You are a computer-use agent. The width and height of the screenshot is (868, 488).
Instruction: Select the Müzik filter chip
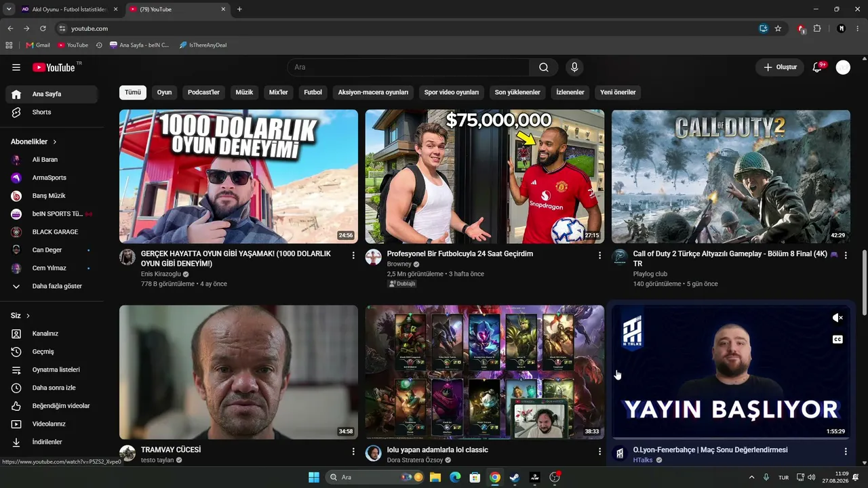click(x=244, y=92)
